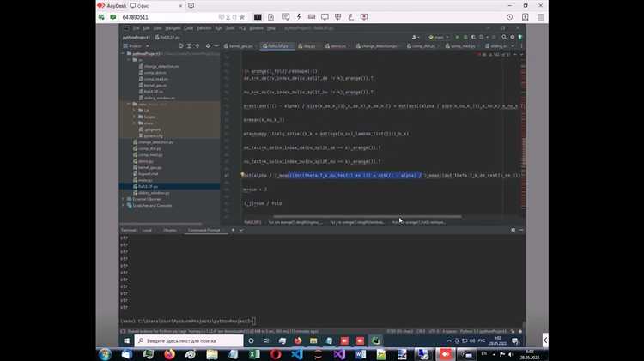Screen dimensions: 644x361
Task: Expand Scratches and Consoles node
Action: click(x=123, y=205)
